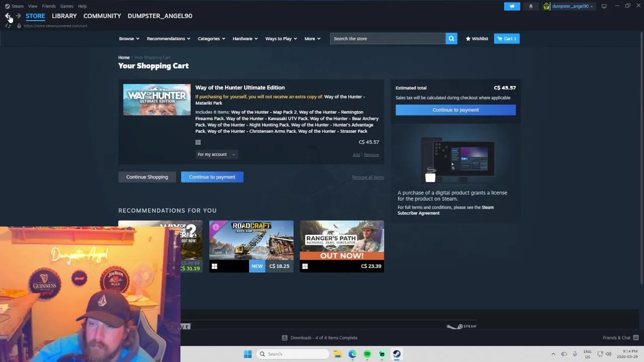Click the magnifier search button
The height and width of the screenshot is (362, 644).
[x=451, y=39]
